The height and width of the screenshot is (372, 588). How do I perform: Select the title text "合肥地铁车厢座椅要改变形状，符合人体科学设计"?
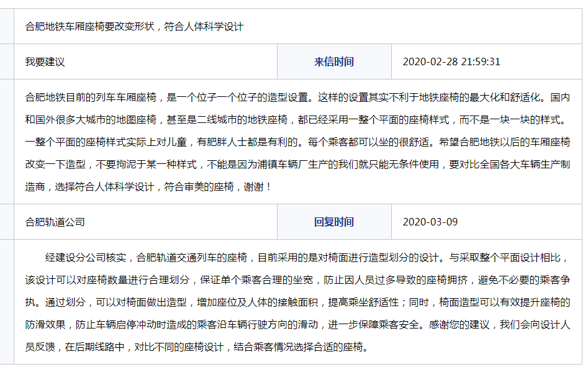pos(134,27)
